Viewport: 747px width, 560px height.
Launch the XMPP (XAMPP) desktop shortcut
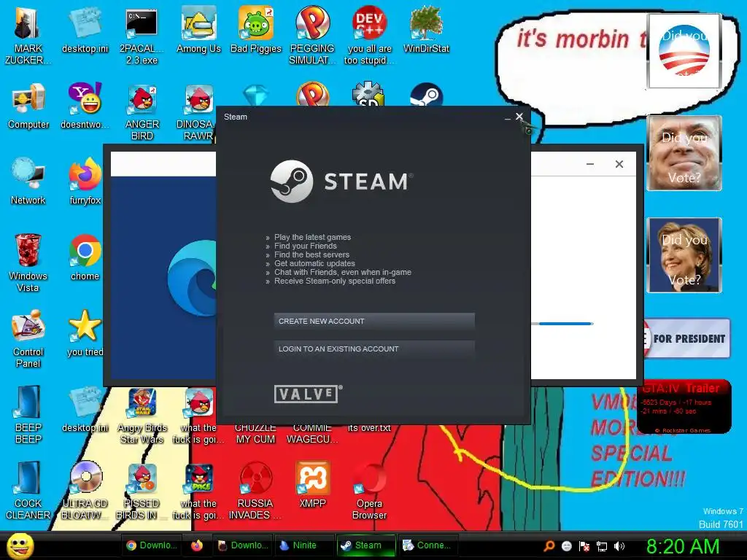point(312,485)
